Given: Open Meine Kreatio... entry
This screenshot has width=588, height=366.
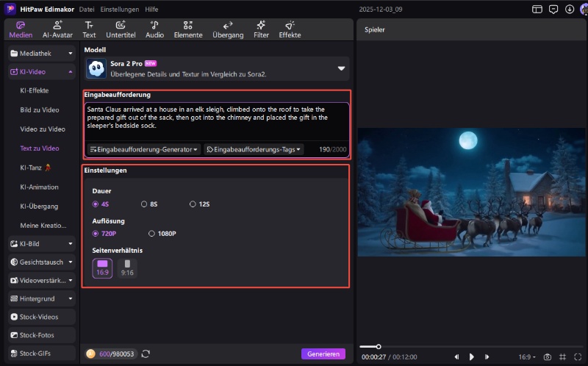Looking at the screenshot, I should 43,226.
